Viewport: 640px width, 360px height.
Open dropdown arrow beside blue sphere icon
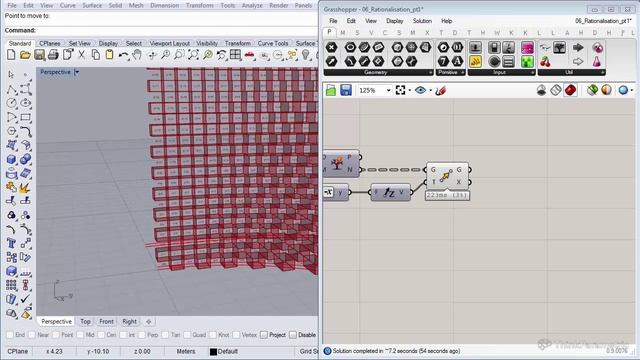(x=632, y=90)
